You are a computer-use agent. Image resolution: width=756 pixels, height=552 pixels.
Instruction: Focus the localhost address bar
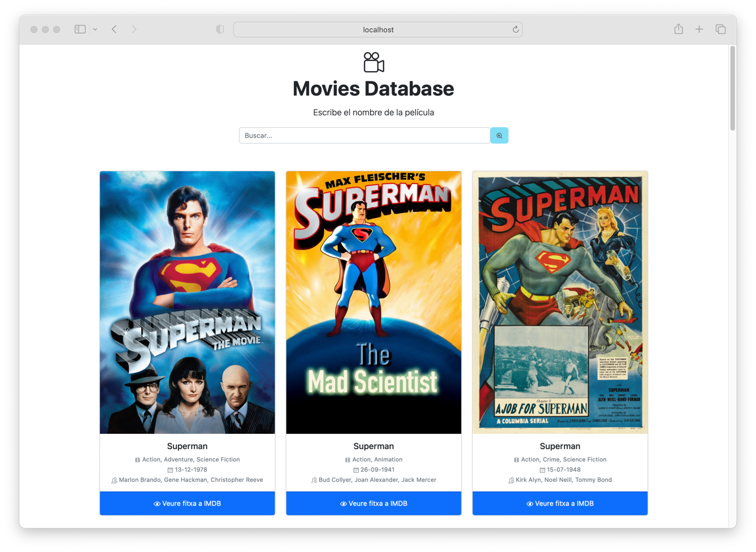click(x=378, y=29)
